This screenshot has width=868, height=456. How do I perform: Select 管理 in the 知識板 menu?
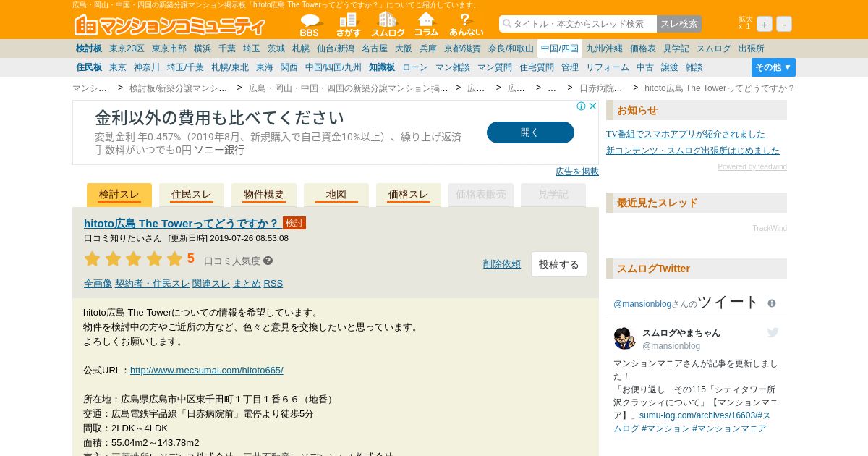[x=570, y=67]
